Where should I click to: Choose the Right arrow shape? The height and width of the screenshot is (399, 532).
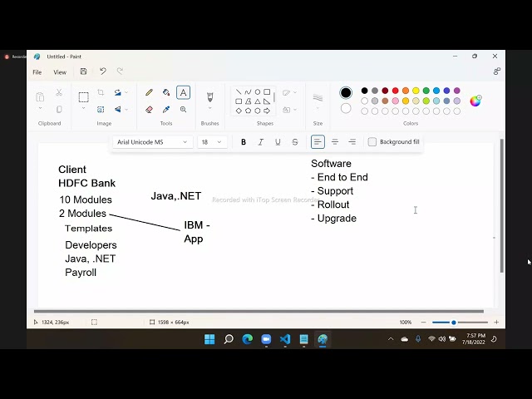(267, 111)
